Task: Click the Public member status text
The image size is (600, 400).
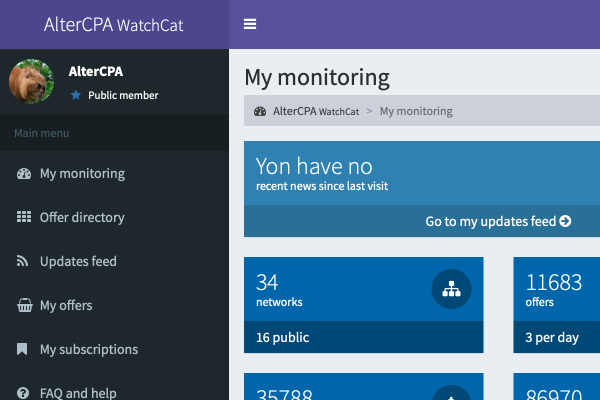Action: coord(123,95)
